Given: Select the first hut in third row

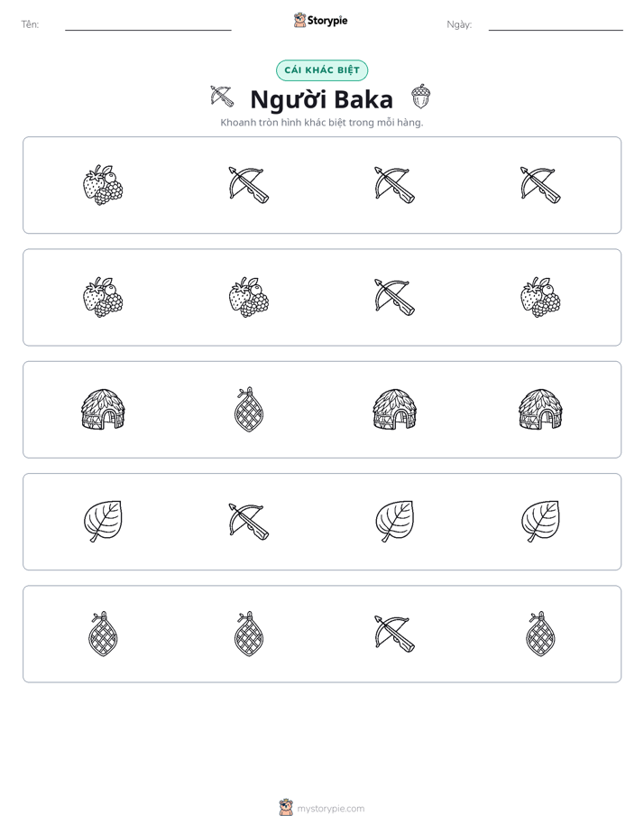Looking at the screenshot, I should click(x=103, y=409).
